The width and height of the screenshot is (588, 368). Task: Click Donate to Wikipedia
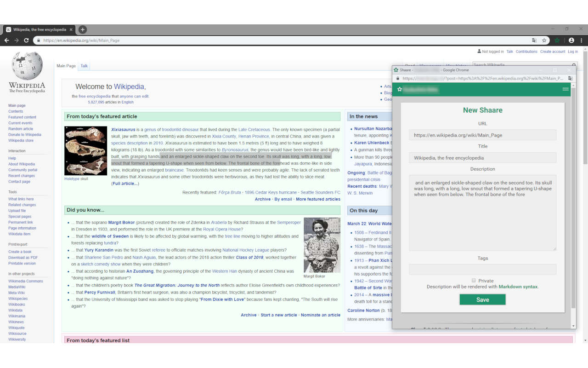coord(25,135)
